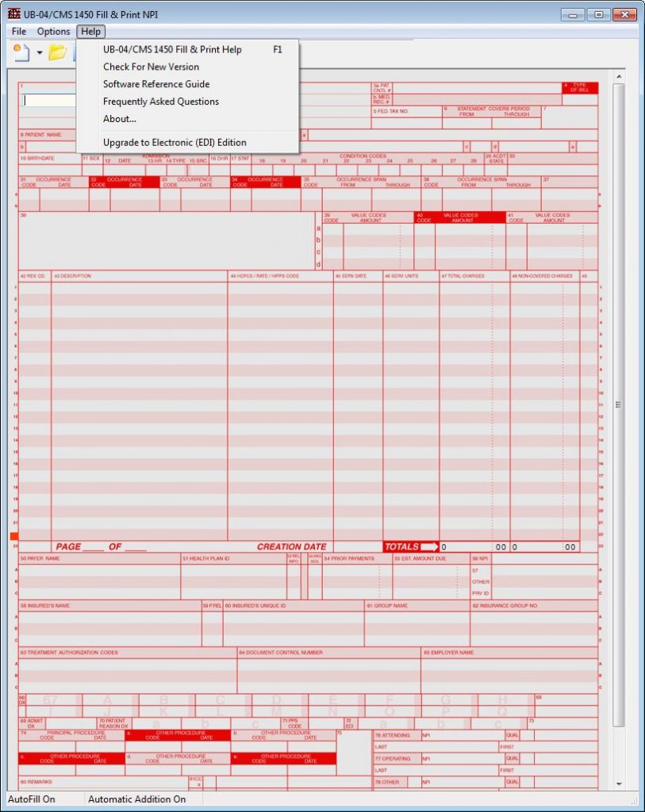Click the Remarks field in box 80
The width and height of the screenshot is (645, 812).
(x=104, y=783)
